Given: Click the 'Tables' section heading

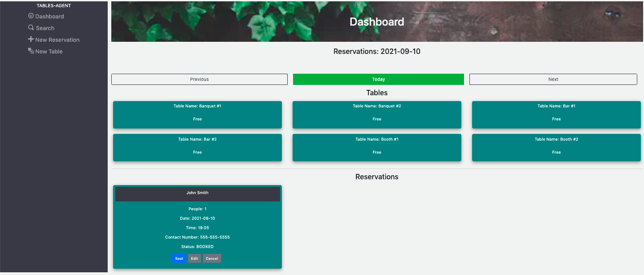Looking at the screenshot, I should pos(377,93).
